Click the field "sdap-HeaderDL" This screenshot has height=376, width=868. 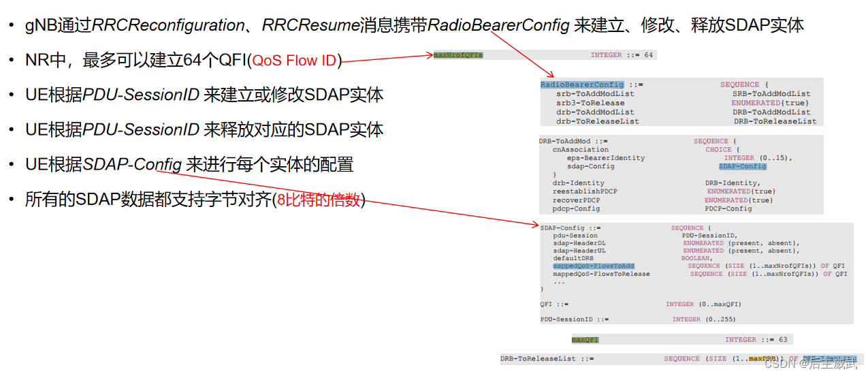[x=579, y=243]
